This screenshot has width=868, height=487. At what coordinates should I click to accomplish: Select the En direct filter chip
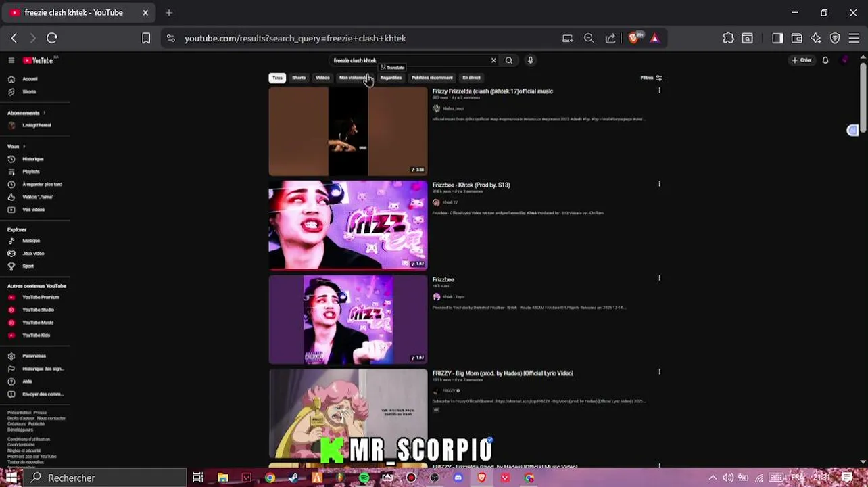click(471, 78)
